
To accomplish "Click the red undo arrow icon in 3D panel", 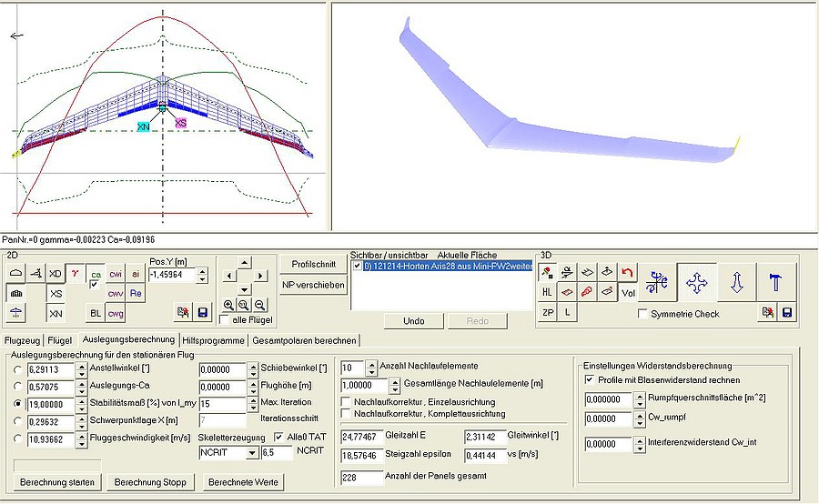I will pos(627,272).
